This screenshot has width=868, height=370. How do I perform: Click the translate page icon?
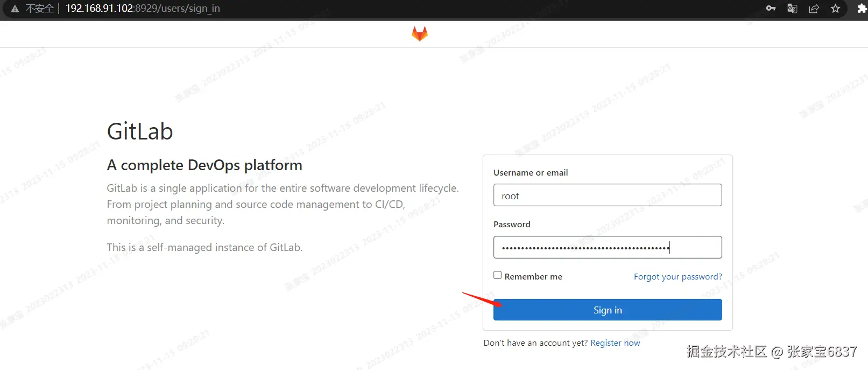click(792, 8)
